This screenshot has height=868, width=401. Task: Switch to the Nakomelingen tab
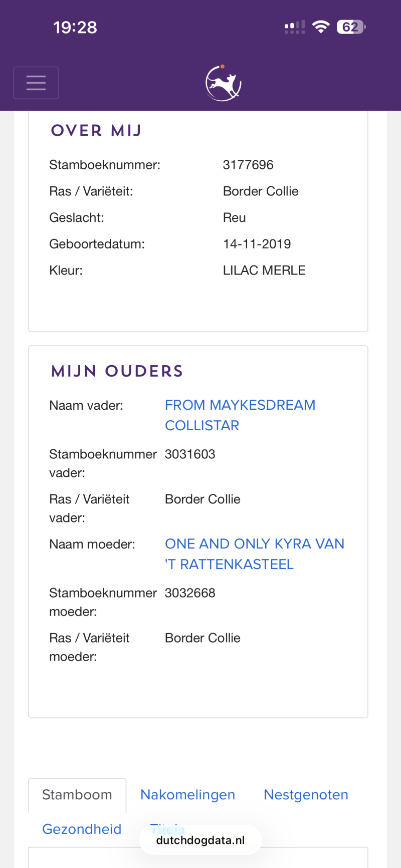click(187, 795)
